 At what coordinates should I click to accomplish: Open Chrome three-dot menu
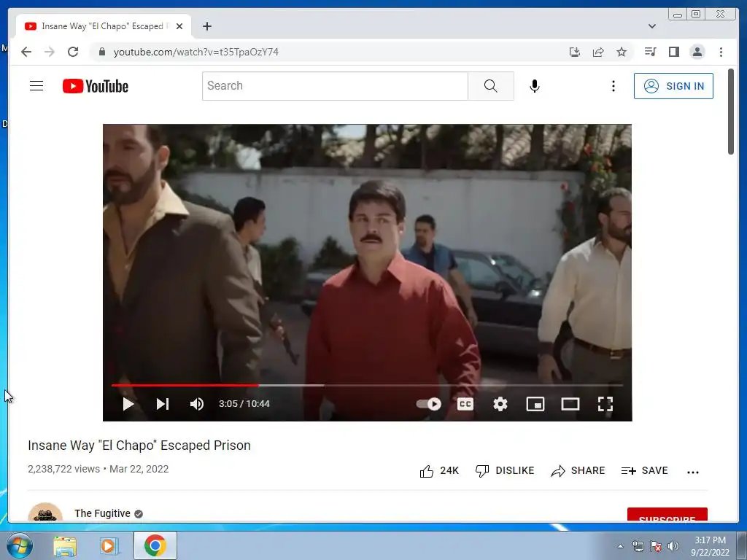(x=721, y=52)
